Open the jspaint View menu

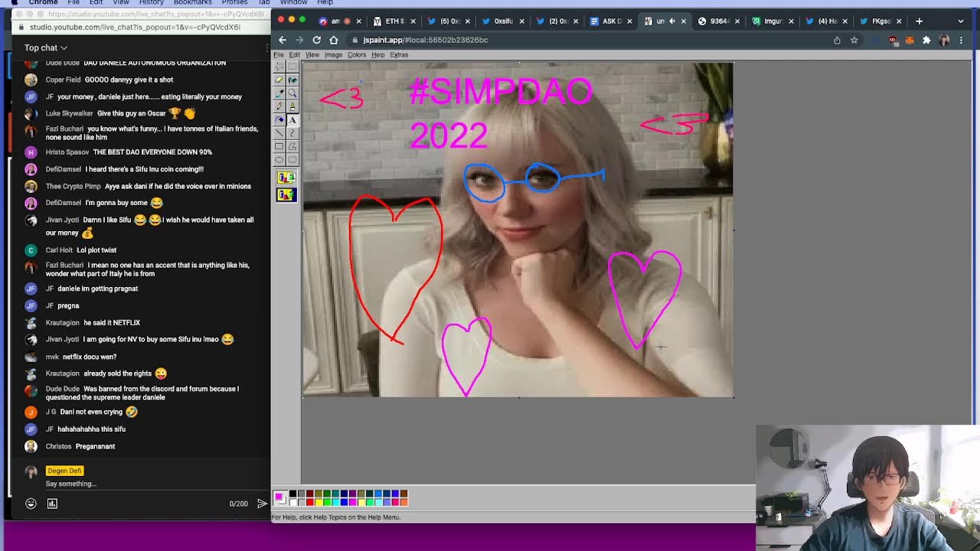(x=312, y=55)
